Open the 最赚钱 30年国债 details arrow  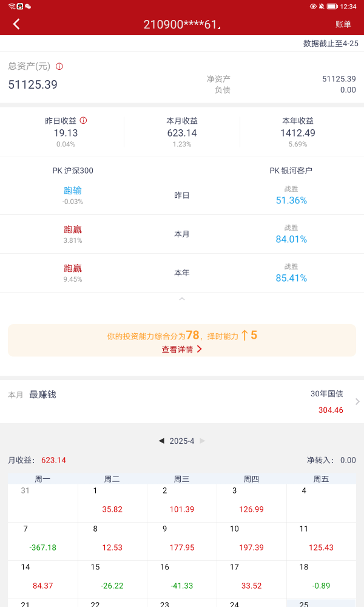tap(357, 401)
